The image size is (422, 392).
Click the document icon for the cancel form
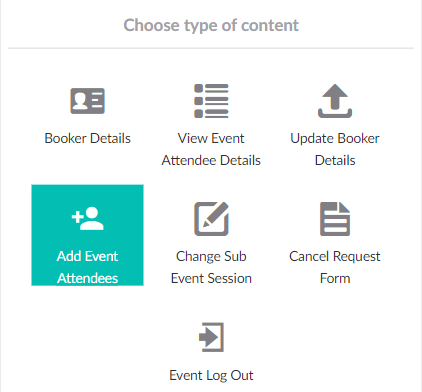pyautogui.click(x=335, y=219)
